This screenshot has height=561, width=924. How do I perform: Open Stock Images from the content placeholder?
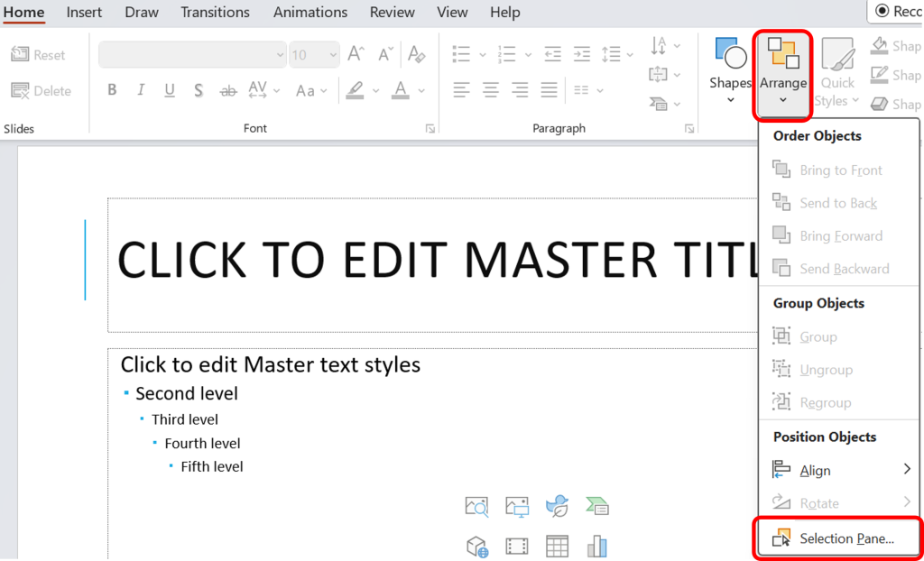[477, 507]
